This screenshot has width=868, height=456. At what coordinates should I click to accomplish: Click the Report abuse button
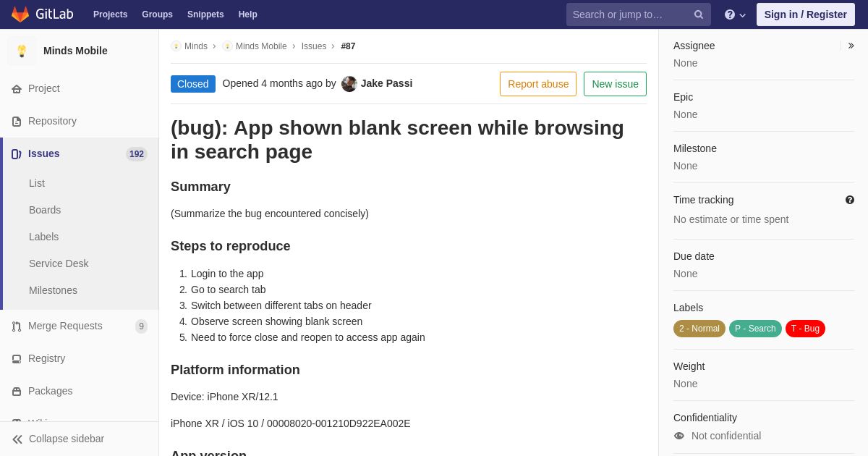pos(538,84)
